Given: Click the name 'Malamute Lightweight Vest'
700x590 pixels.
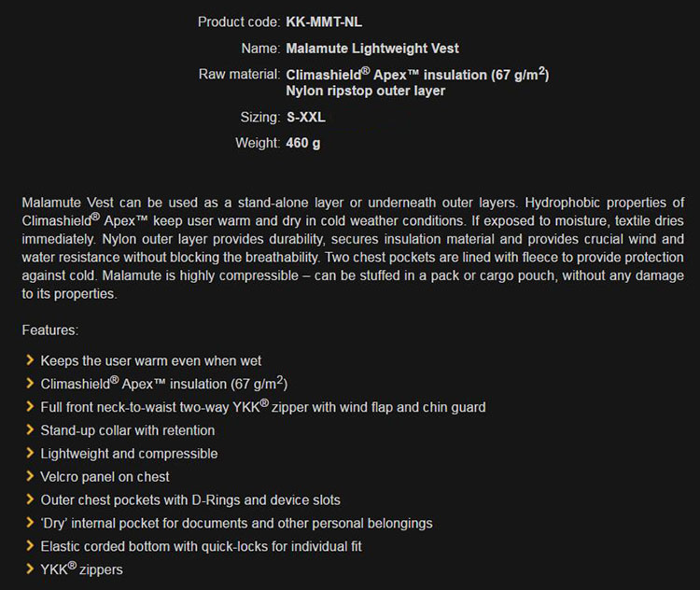Looking at the screenshot, I should (x=372, y=49).
